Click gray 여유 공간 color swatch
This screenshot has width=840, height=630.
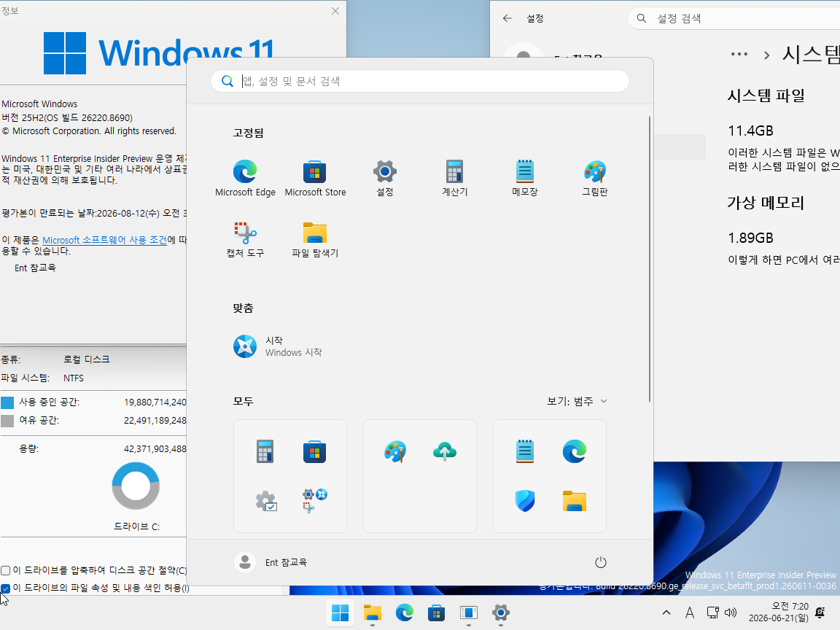click(x=7, y=421)
